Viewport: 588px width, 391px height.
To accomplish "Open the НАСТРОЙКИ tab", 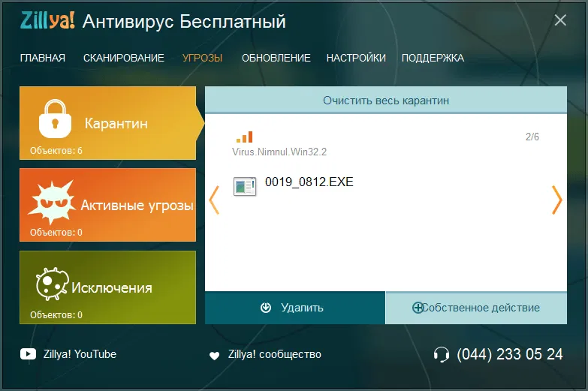I will [356, 58].
